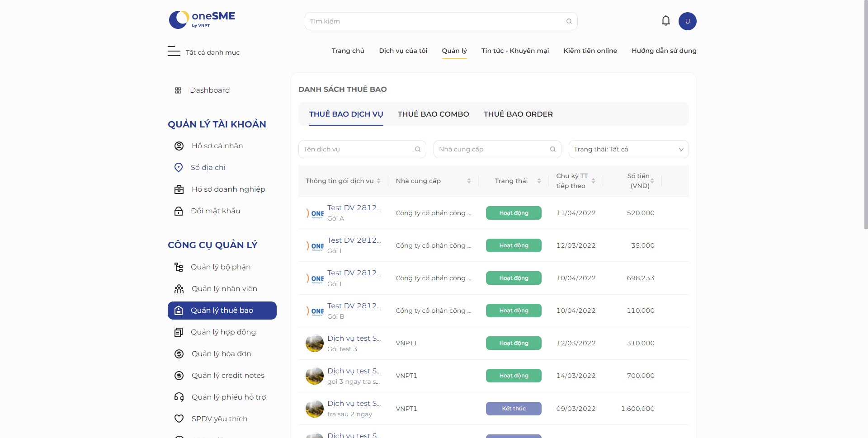Click thumbnail of tra sau 2 ngay service
Image resolution: width=868 pixels, height=438 pixels.
(315, 409)
